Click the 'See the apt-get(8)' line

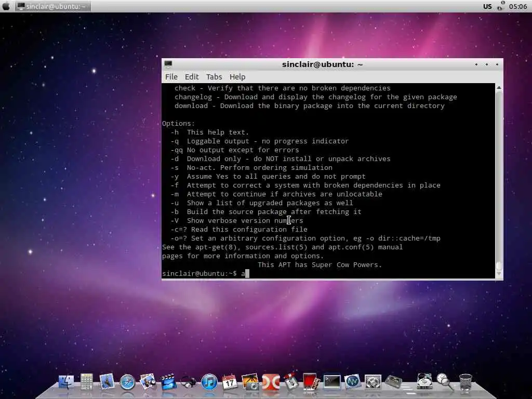(282, 247)
